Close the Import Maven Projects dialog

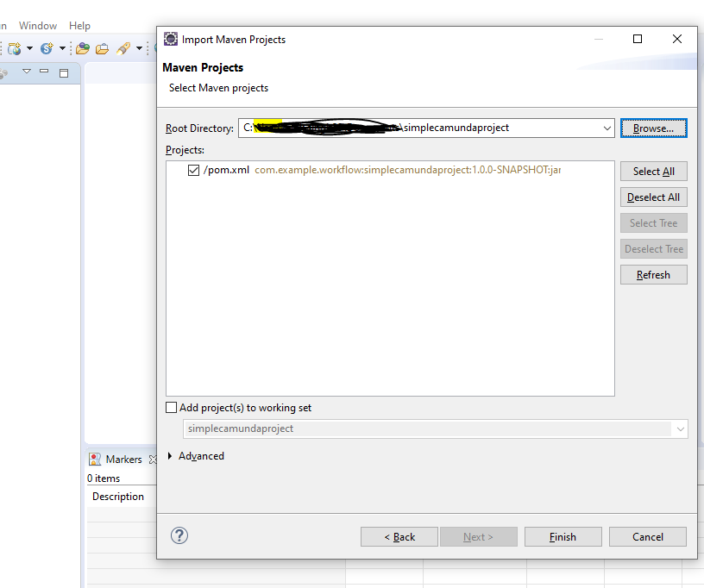tap(677, 39)
